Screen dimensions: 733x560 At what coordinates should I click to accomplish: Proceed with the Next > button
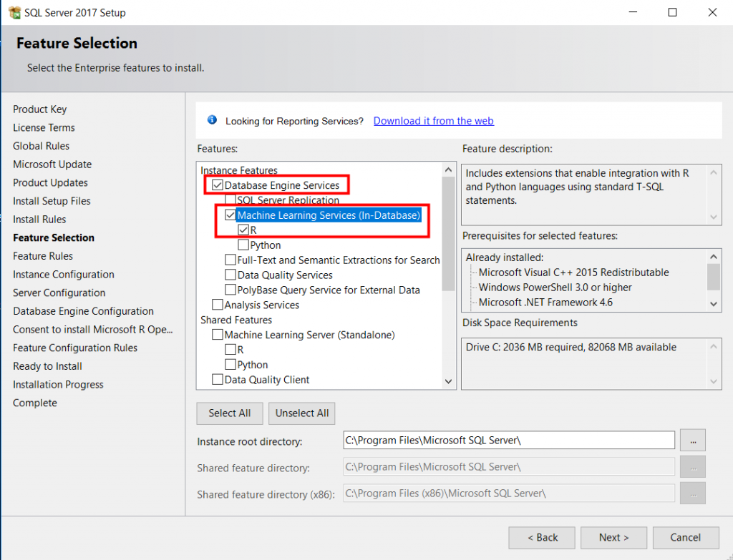[613, 538]
